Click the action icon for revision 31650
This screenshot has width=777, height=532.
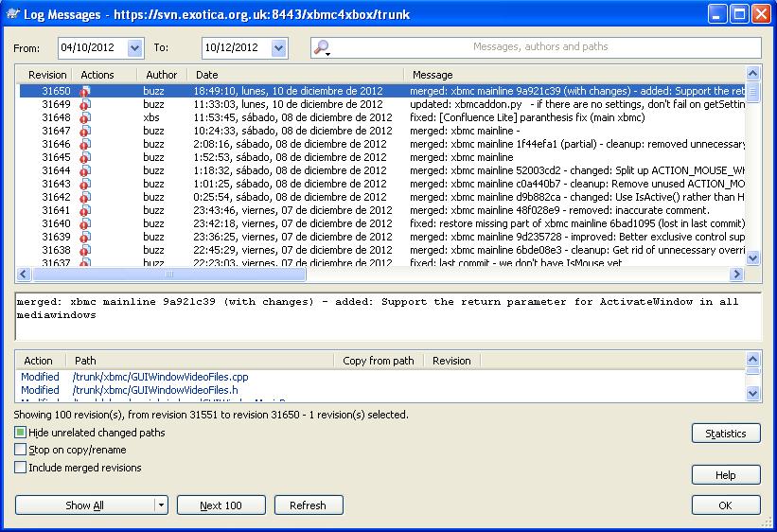coord(85,91)
